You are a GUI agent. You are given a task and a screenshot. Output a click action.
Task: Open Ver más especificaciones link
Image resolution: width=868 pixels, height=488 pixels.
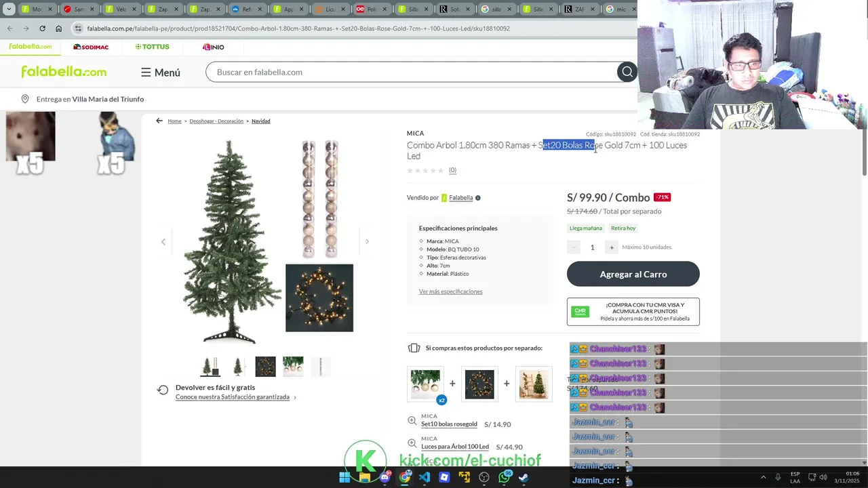pyautogui.click(x=451, y=291)
